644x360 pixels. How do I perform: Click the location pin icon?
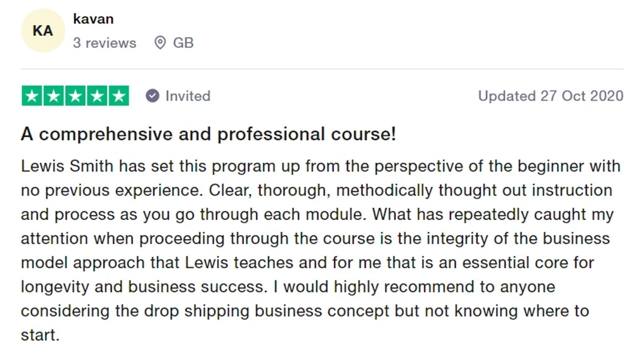pos(160,43)
